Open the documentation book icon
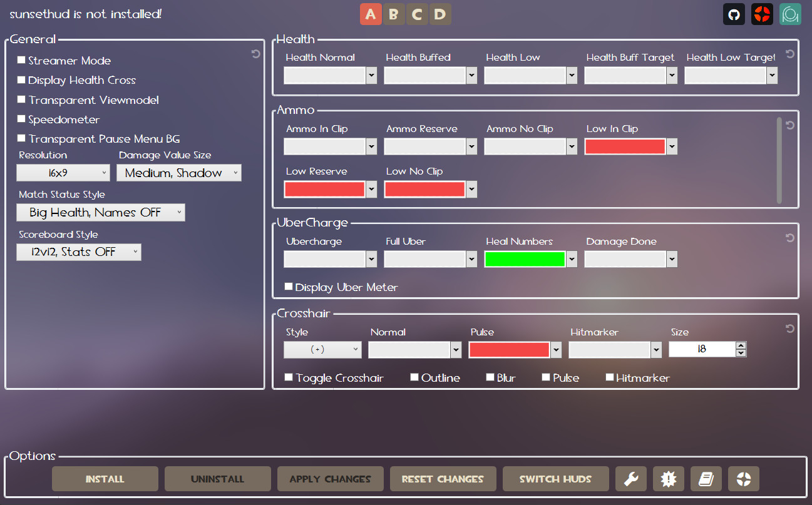This screenshot has height=505, width=812. (706, 479)
